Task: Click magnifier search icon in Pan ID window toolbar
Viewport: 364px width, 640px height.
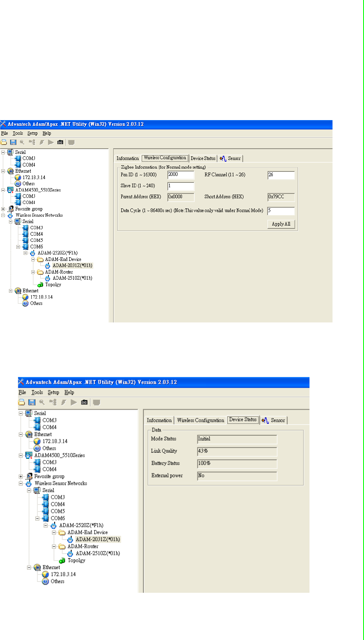Action: click(22, 142)
